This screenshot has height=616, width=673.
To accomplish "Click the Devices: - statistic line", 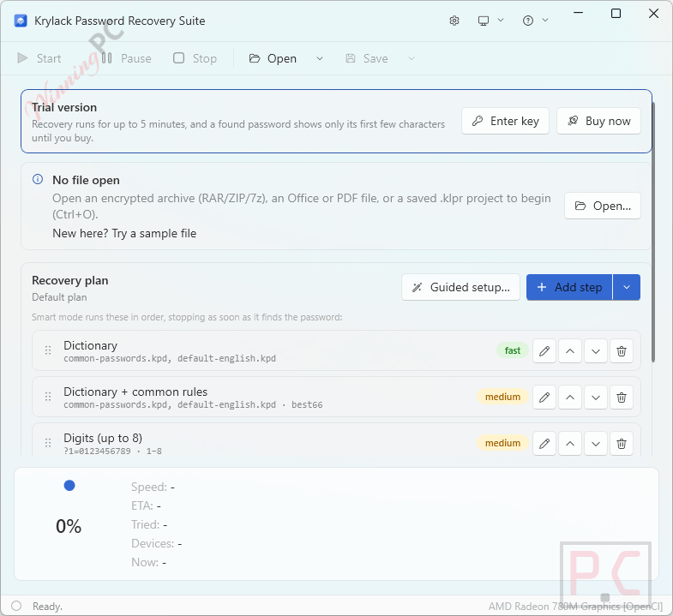I will point(157,543).
